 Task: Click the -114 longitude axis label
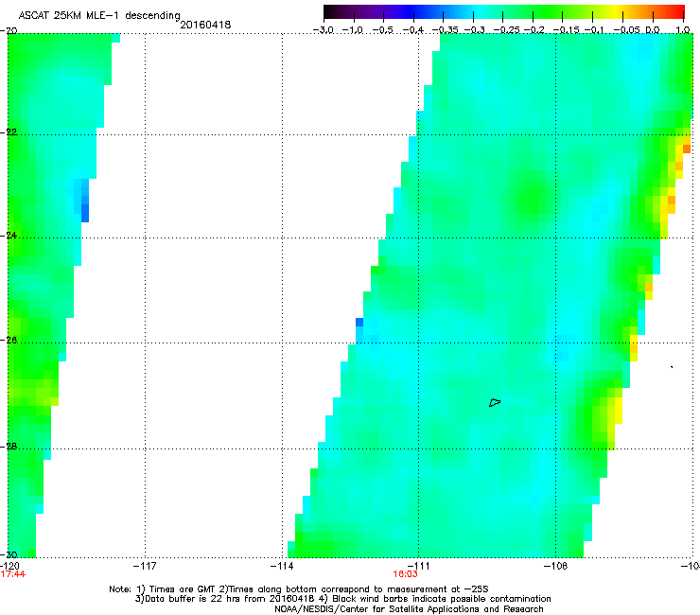(x=282, y=566)
